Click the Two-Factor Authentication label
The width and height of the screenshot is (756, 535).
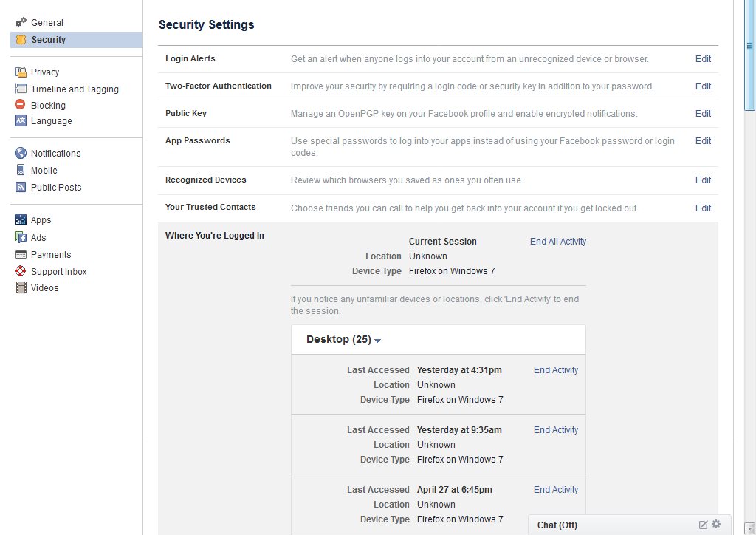(219, 86)
